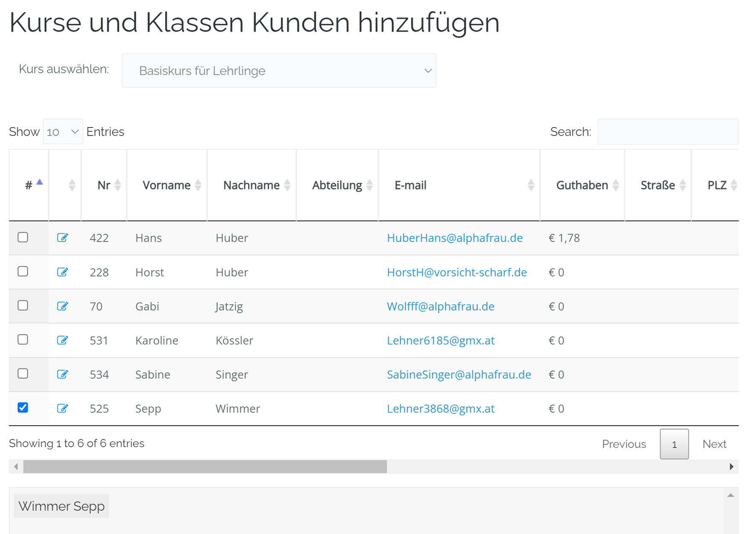
Task: Sort table by Vorname column arrows
Action: (x=198, y=185)
